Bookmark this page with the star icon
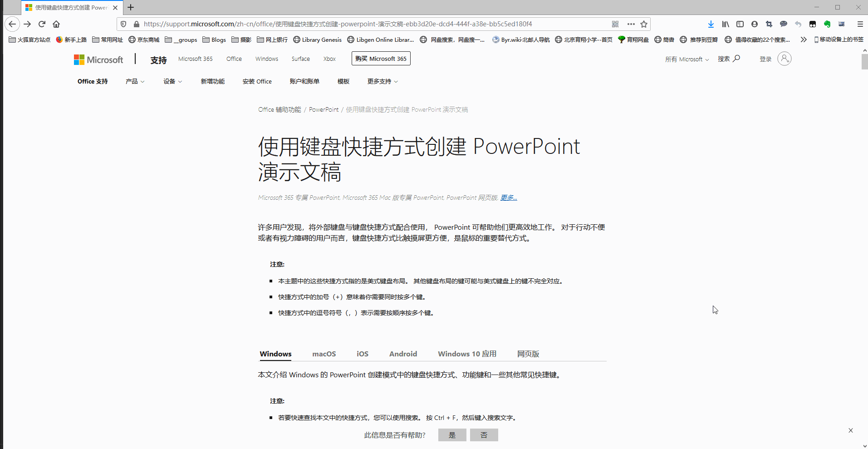The width and height of the screenshot is (868, 449). 644,24
